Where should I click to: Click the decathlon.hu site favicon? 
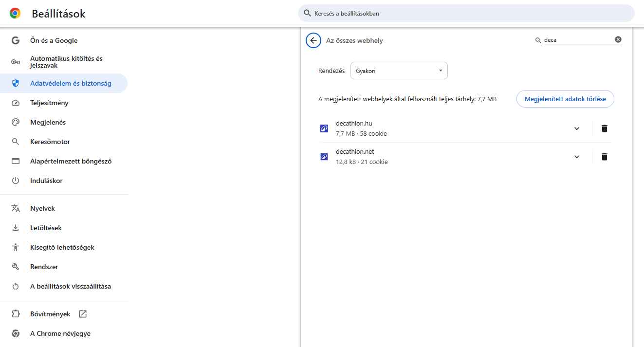coord(324,128)
